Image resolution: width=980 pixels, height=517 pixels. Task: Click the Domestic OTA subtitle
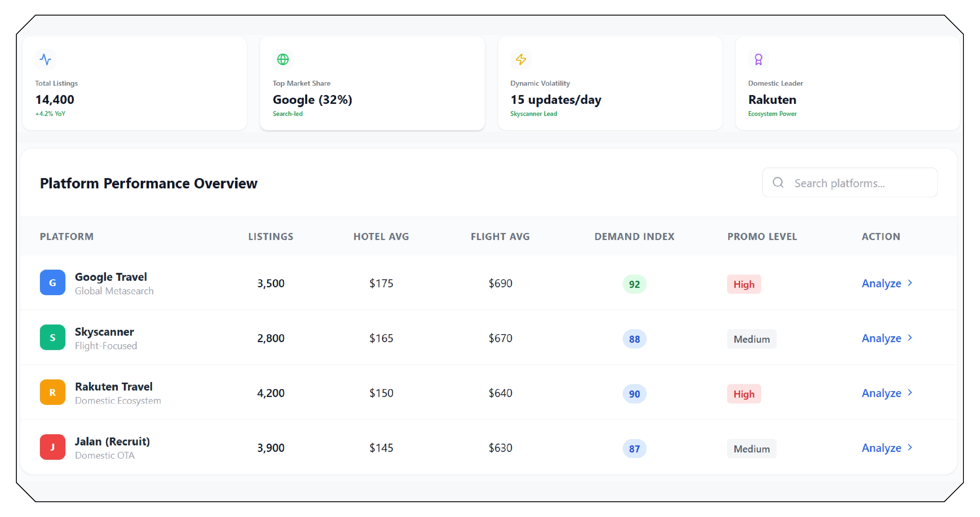105,455
